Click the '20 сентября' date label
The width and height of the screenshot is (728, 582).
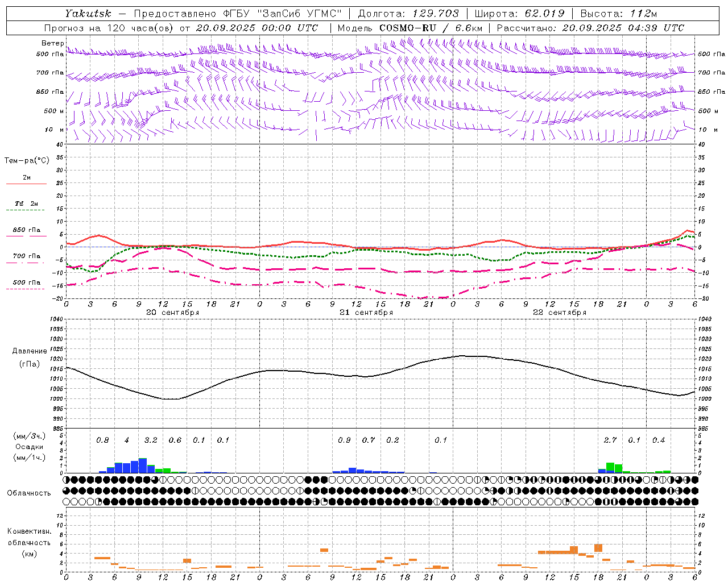[173, 313]
